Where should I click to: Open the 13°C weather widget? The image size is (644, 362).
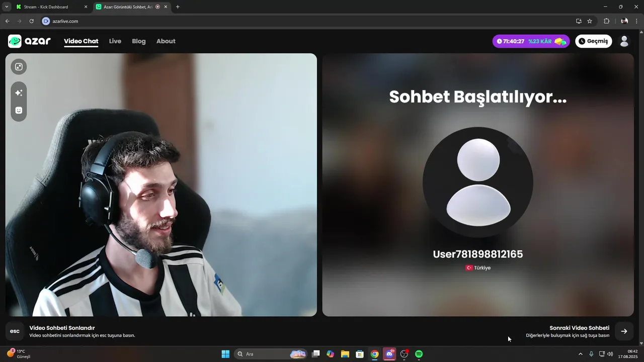[x=19, y=354]
